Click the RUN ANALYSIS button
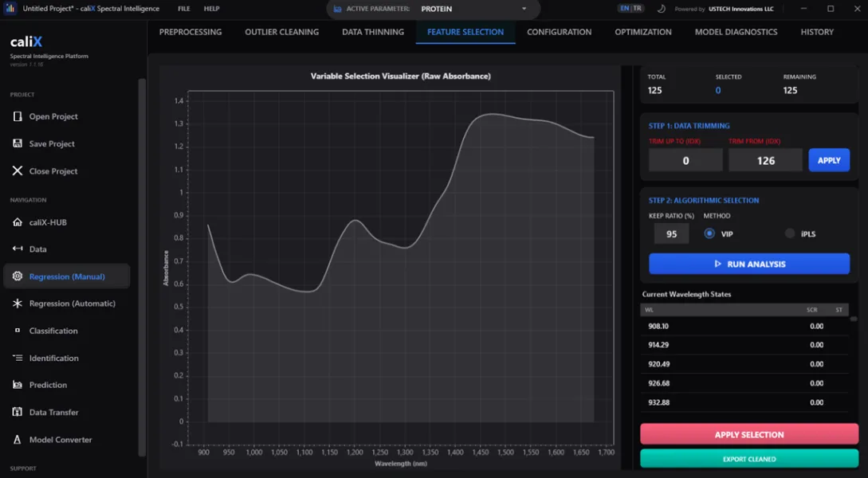 coord(749,264)
